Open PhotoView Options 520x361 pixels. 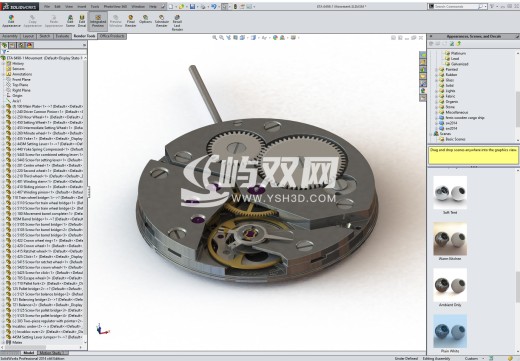[x=145, y=19]
